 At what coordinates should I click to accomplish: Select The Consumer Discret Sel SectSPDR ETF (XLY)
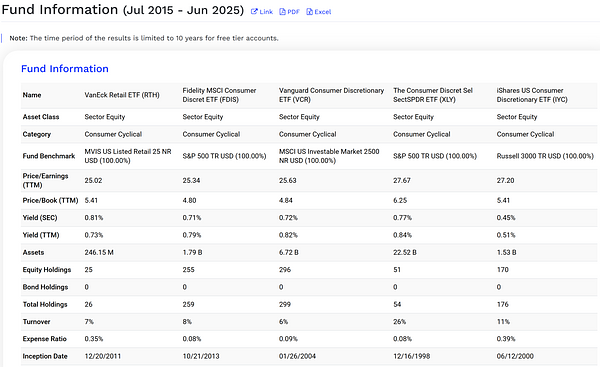pyautogui.click(x=433, y=95)
